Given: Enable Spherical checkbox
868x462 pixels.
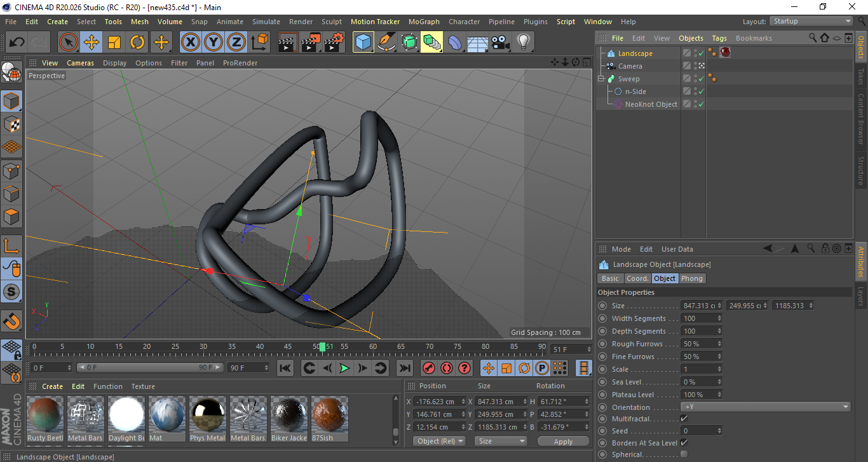Looking at the screenshot, I should click(684, 454).
